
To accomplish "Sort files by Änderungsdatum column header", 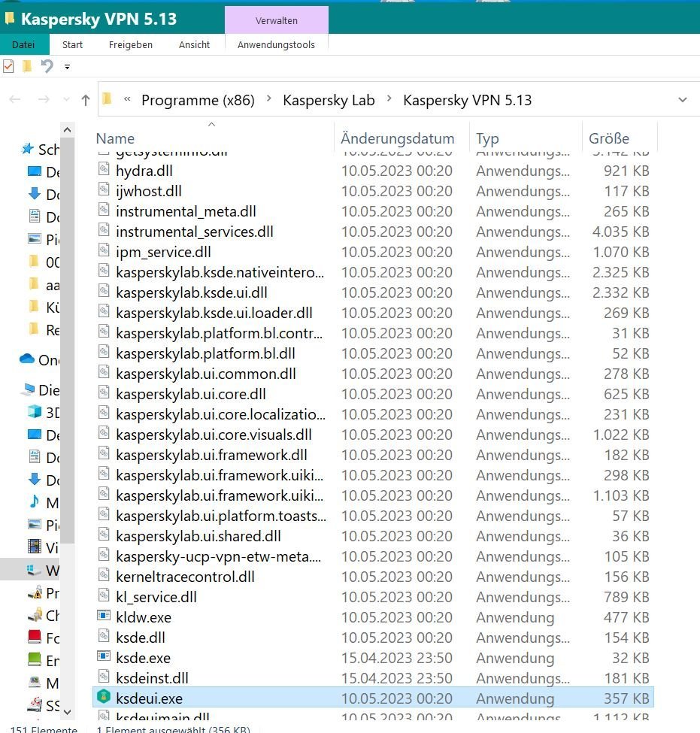I will pyautogui.click(x=397, y=138).
